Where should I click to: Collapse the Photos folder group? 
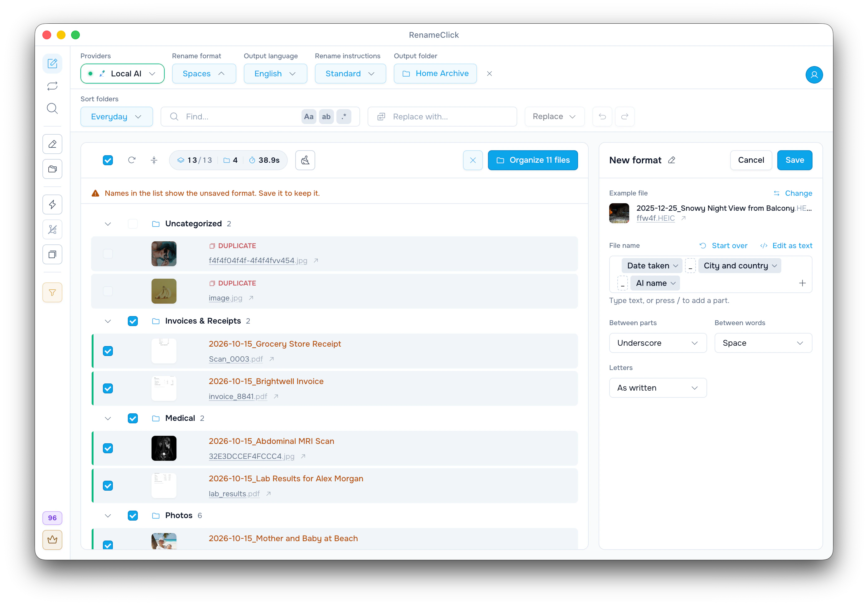108,516
